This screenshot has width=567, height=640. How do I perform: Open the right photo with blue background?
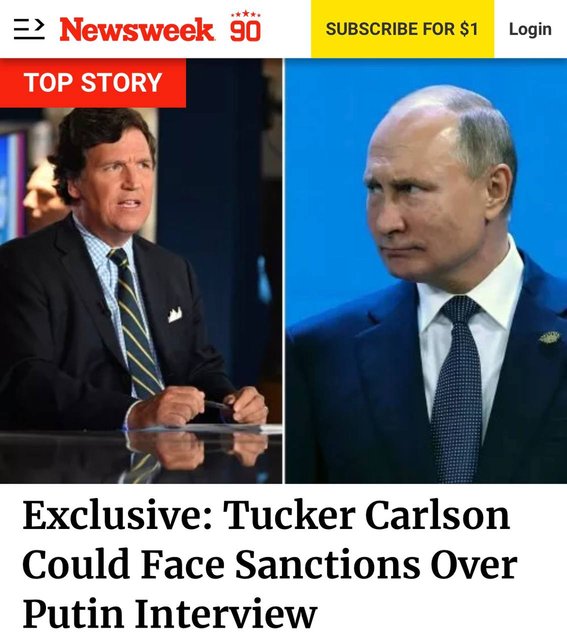tap(426, 271)
